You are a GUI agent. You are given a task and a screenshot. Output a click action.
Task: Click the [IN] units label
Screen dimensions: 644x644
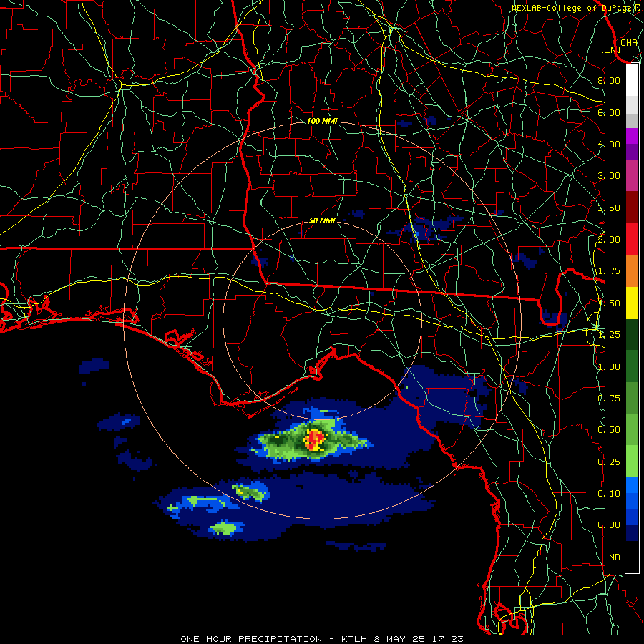coord(610,49)
